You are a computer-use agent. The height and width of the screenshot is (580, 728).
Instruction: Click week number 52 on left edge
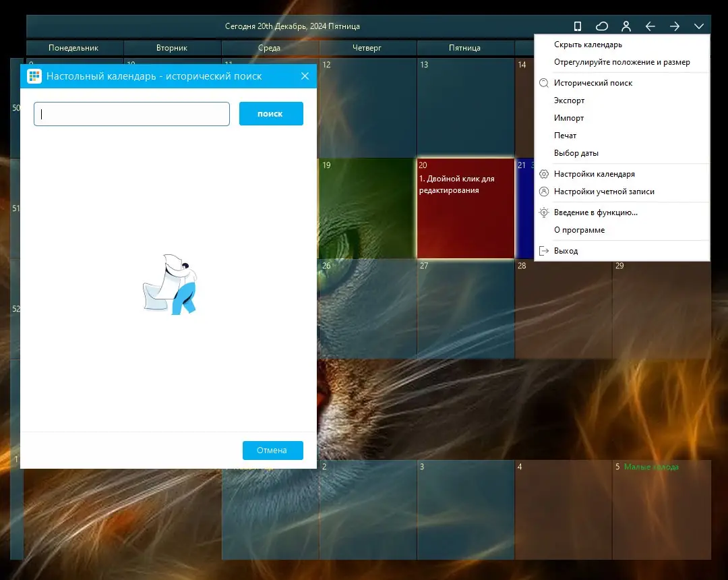(16, 309)
